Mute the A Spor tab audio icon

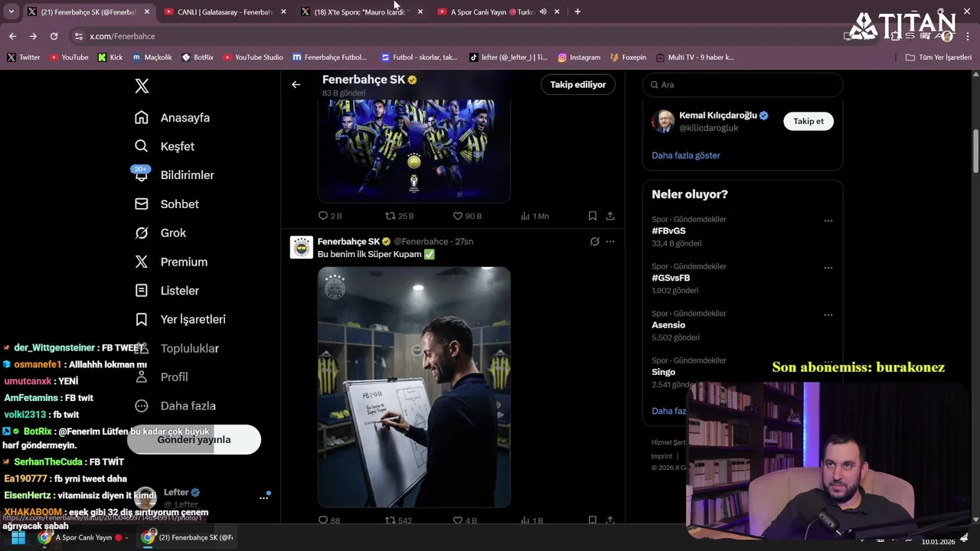543,11
